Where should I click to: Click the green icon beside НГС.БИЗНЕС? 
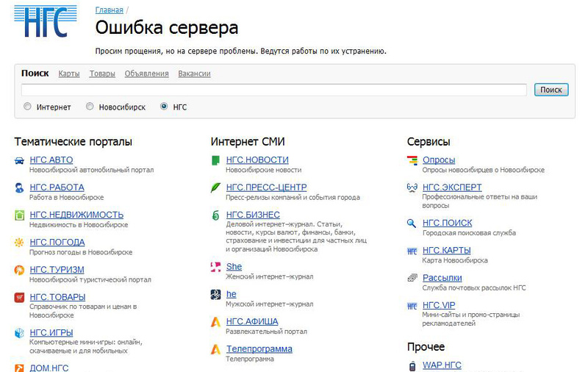point(215,215)
